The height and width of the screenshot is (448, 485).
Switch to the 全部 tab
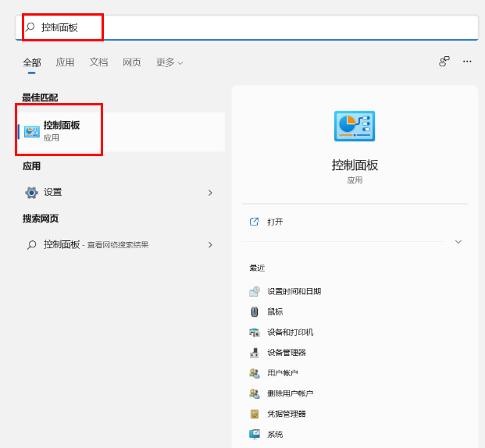tap(31, 62)
